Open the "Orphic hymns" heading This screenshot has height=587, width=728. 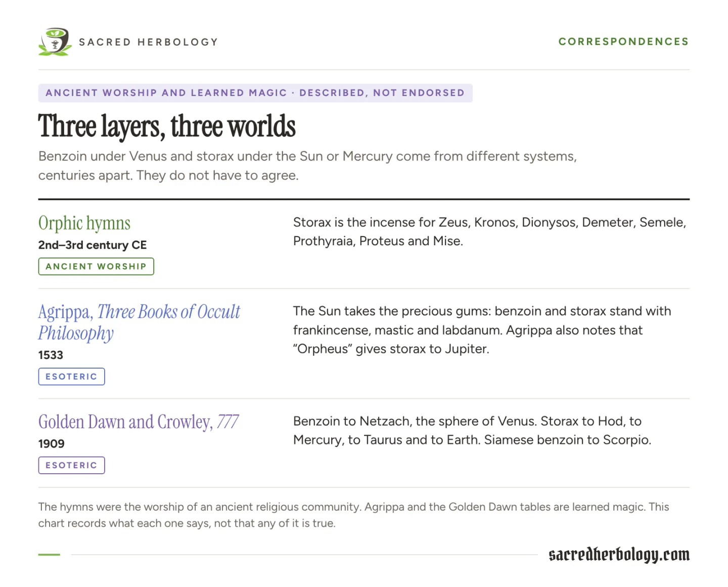(x=84, y=223)
